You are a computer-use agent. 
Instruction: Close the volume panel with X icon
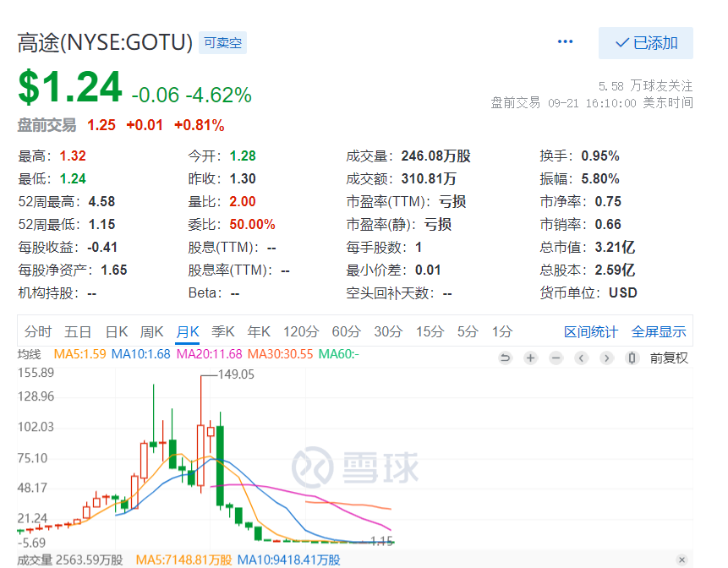[681, 560]
